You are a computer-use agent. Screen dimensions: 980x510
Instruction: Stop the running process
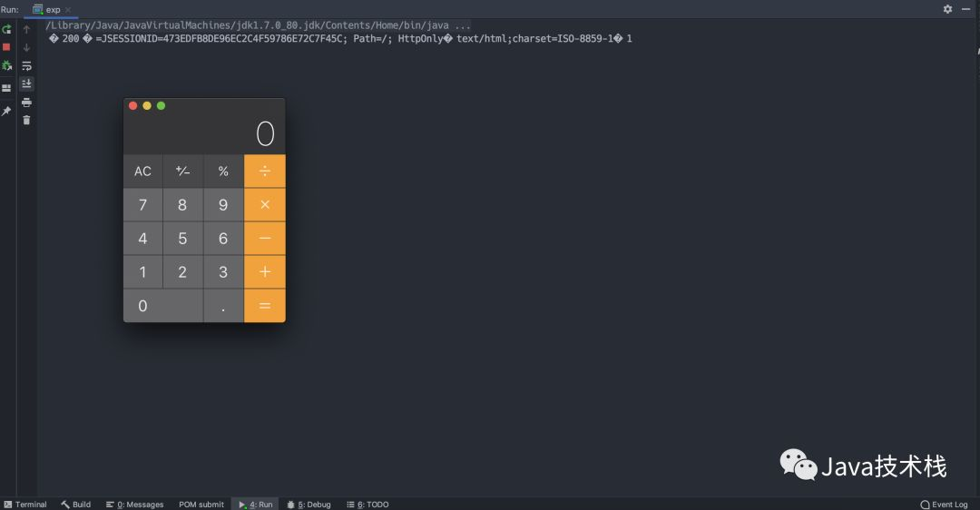click(6, 47)
